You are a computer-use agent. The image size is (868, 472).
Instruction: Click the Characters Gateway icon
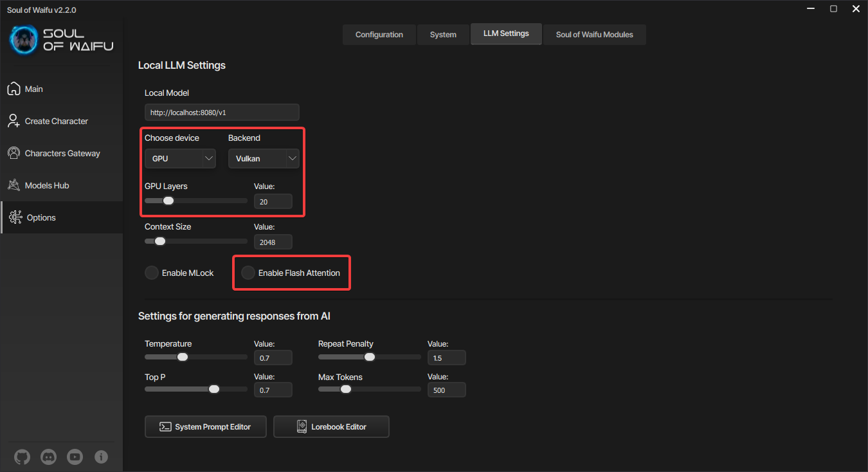point(14,153)
